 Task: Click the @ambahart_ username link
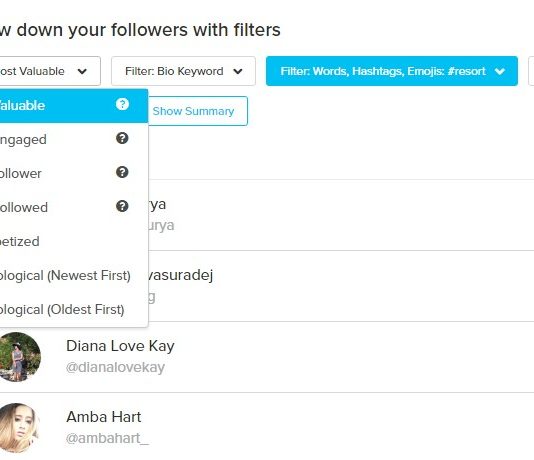pos(107,438)
